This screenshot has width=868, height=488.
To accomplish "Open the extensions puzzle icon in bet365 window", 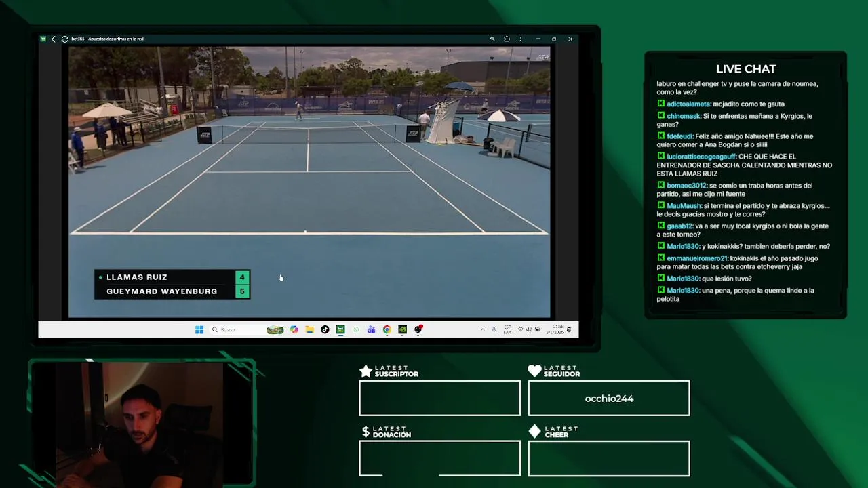I will coord(507,39).
